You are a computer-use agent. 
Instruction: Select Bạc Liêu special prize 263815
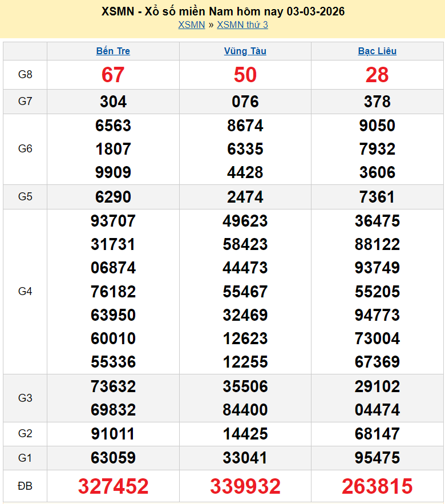(x=377, y=486)
